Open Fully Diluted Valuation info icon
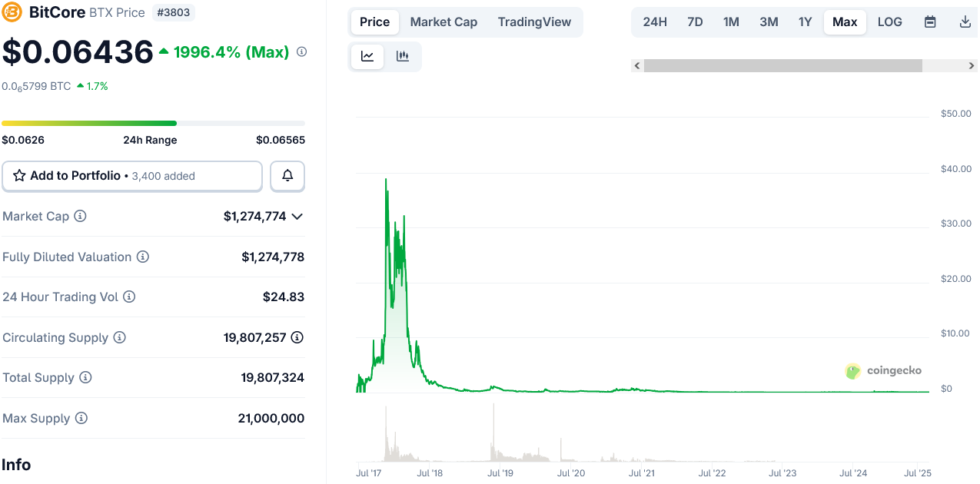The width and height of the screenshot is (980, 484). click(142, 257)
